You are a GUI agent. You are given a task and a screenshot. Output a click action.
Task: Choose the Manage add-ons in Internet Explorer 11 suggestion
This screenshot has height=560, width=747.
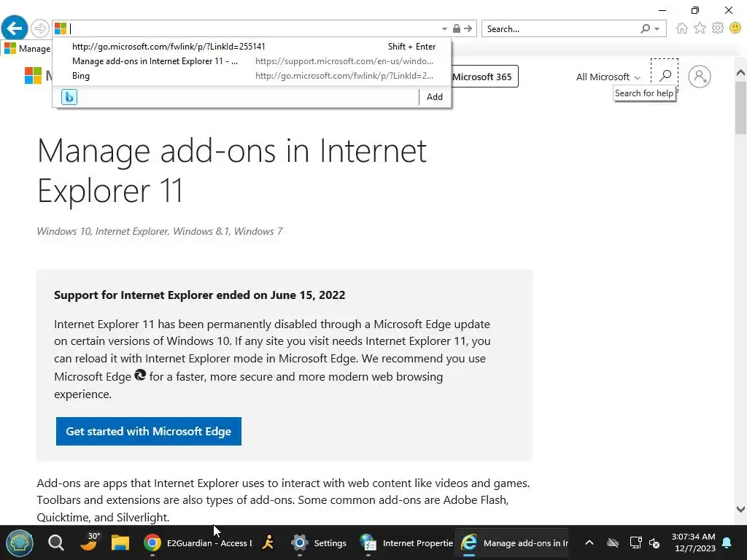[252, 61]
